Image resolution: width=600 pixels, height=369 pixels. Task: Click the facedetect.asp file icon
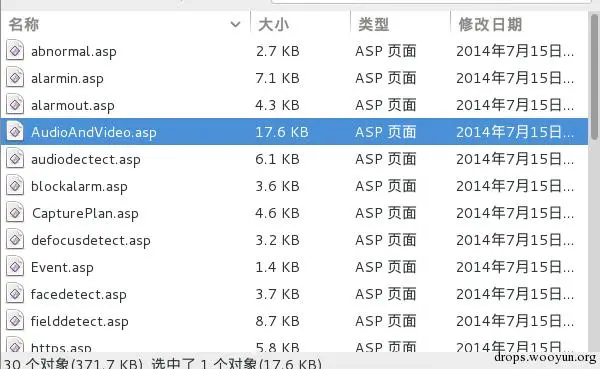click(15, 294)
